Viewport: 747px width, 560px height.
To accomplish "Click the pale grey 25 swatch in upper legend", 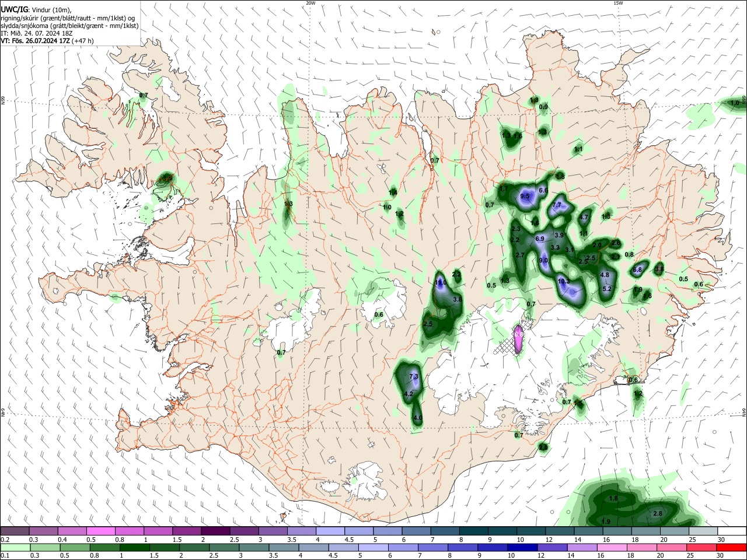I will click(x=703, y=531).
